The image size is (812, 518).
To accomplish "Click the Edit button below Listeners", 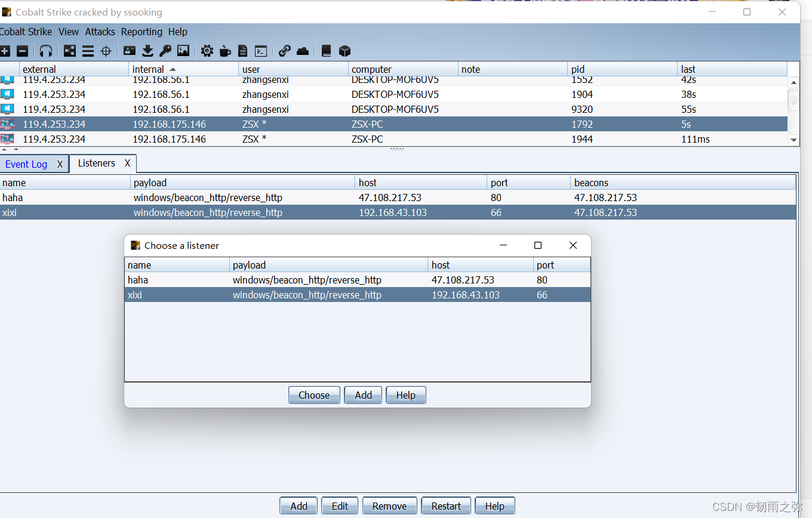I will 340,506.
